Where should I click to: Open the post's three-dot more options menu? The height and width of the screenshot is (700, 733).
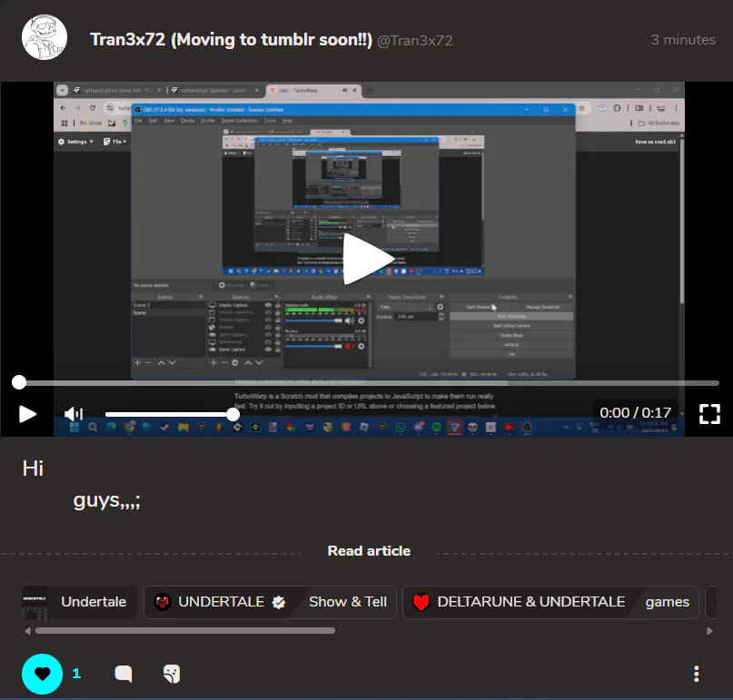[697, 674]
